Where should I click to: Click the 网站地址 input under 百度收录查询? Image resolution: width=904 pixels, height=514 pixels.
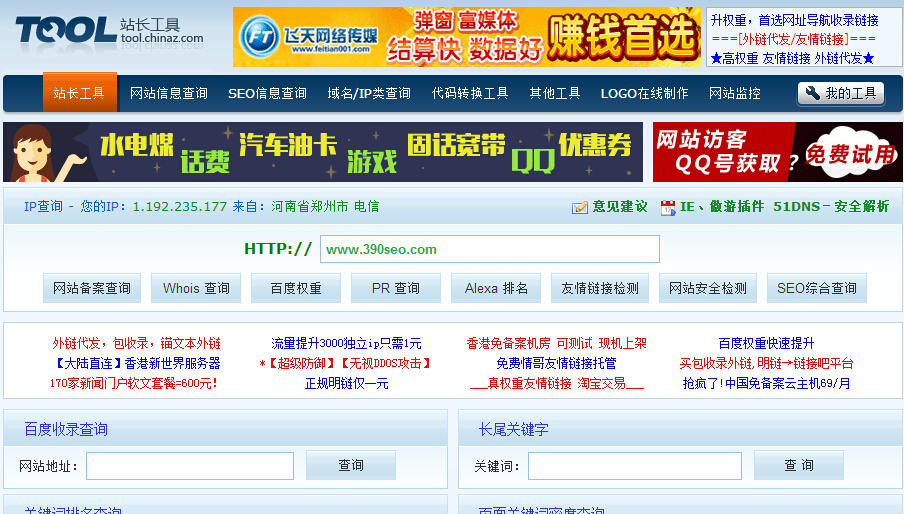[x=190, y=466]
